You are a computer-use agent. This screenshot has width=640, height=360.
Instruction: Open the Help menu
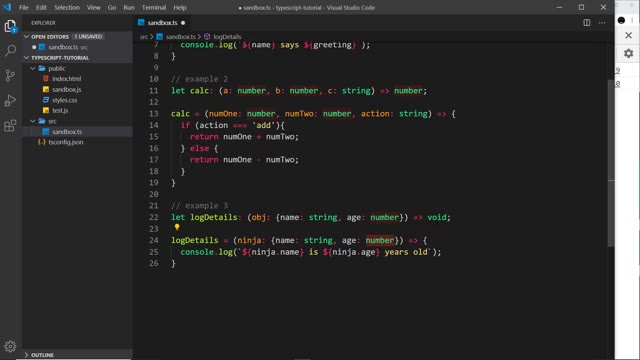pyautogui.click(x=180, y=7)
